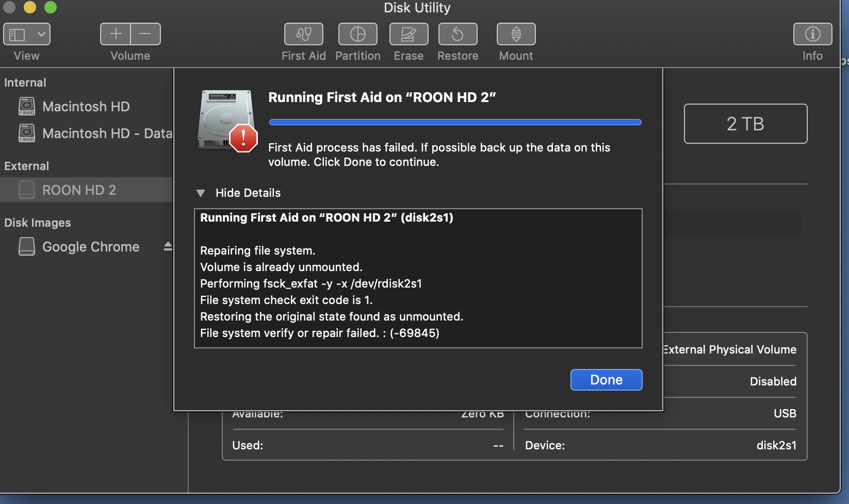Click the dialog title 'Running First Aid on "ROON HD 2"'
This screenshot has width=849, height=504.
382,97
